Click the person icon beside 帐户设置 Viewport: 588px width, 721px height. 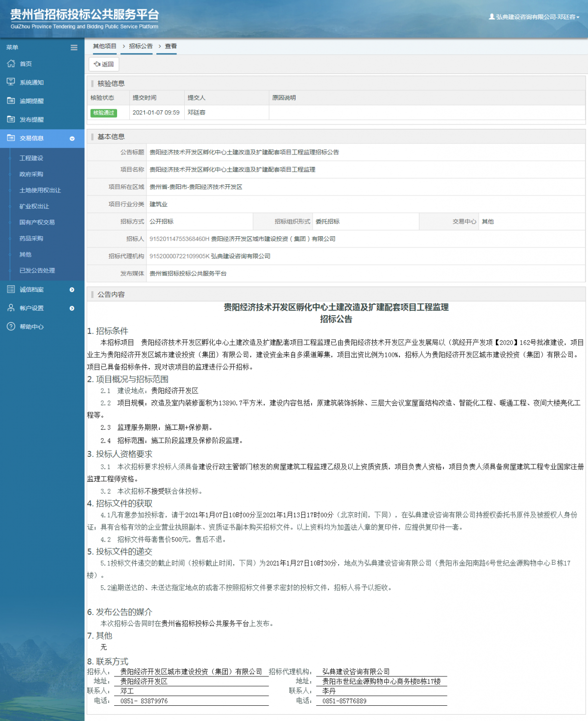11,308
